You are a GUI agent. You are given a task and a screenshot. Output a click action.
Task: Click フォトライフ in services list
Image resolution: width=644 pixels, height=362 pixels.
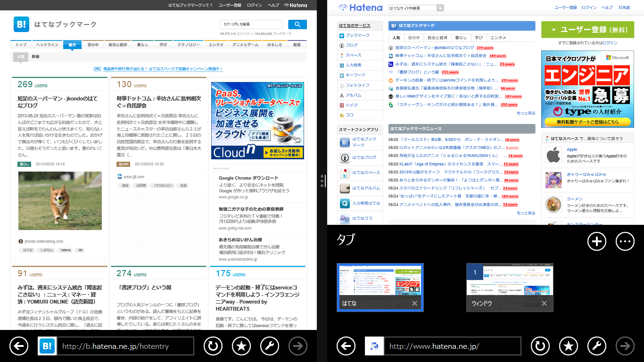click(x=357, y=85)
